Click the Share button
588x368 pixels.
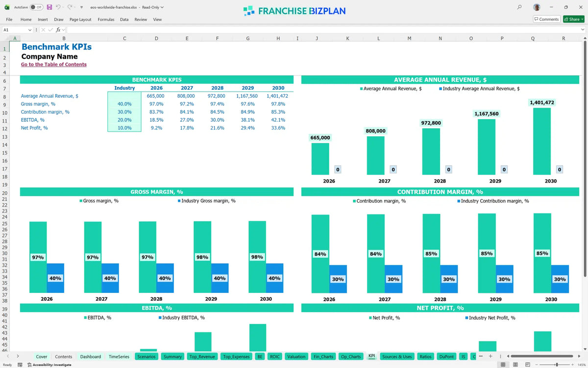pyautogui.click(x=574, y=19)
